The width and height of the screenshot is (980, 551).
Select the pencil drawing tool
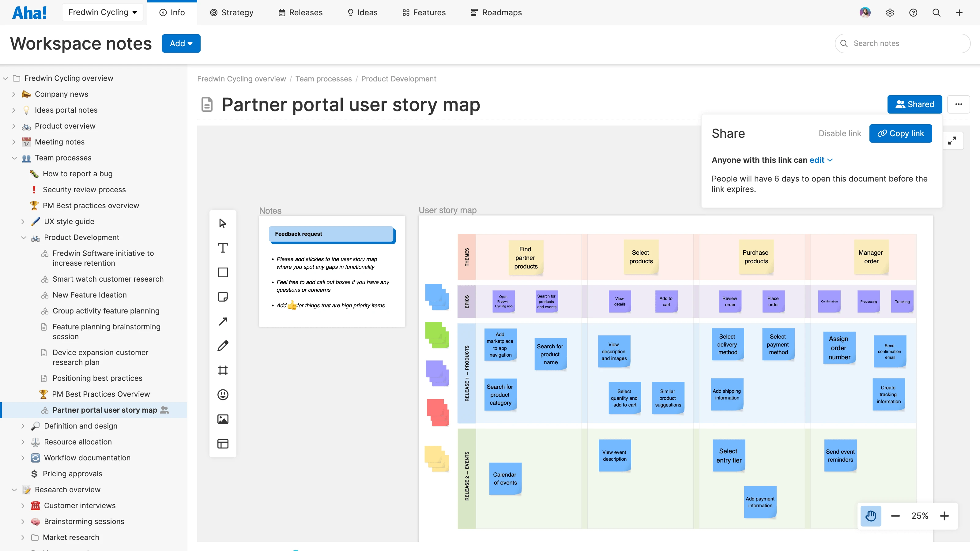pyautogui.click(x=223, y=346)
